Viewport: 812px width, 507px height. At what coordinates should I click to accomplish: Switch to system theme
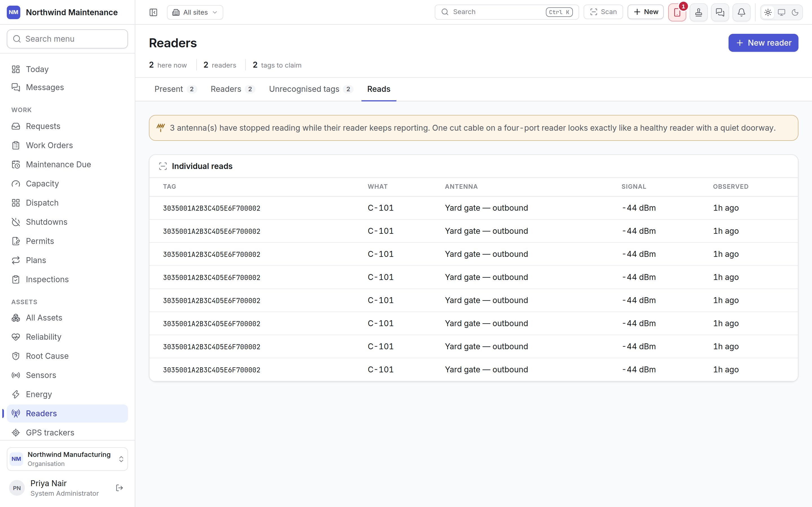tap(782, 12)
